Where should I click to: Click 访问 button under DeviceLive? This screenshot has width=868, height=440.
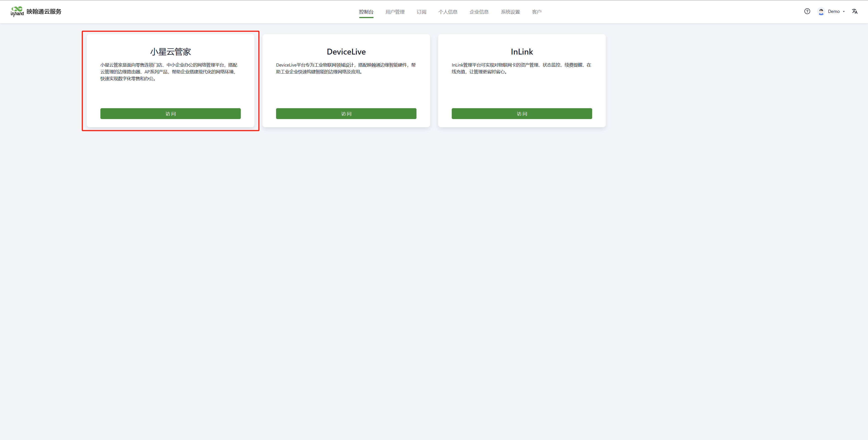coord(346,114)
